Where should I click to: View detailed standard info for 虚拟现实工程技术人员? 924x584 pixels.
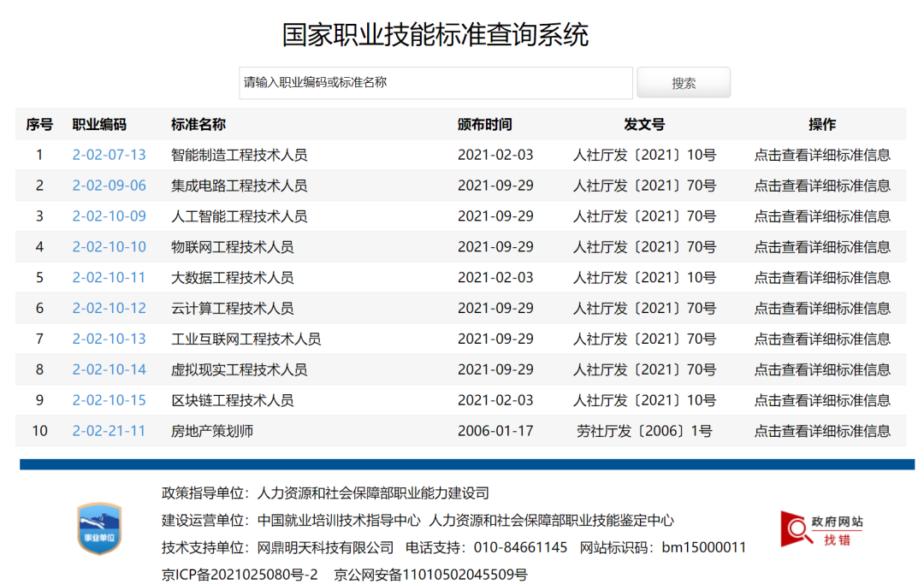point(822,369)
